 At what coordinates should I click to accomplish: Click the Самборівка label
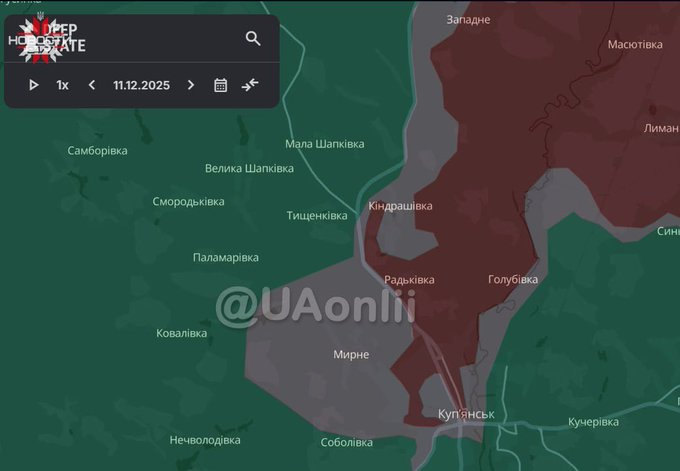98,151
